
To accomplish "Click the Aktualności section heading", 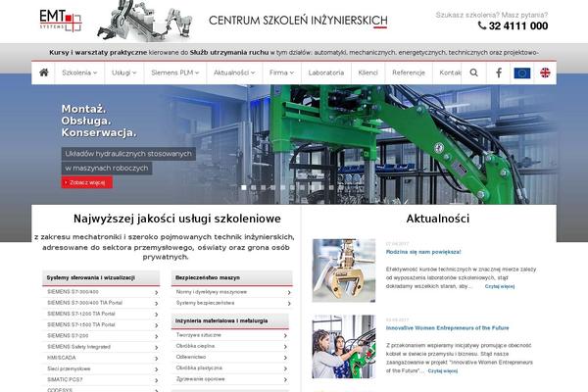I will (x=438, y=219).
